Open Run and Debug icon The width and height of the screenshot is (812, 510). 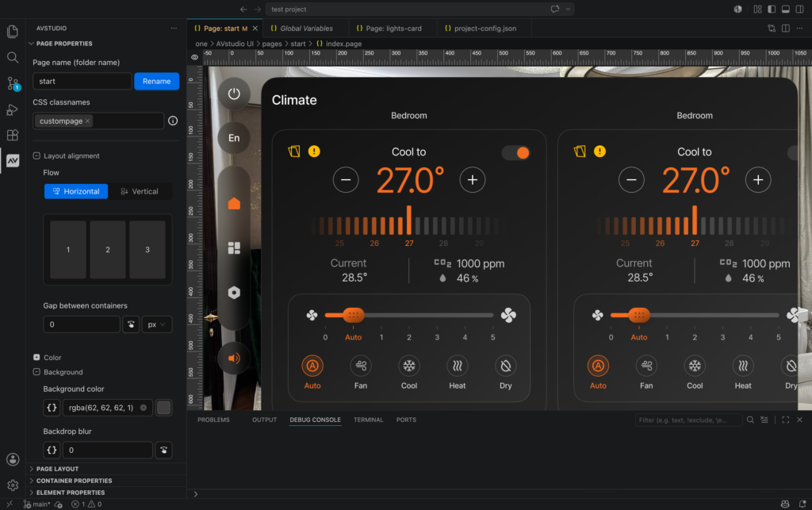click(x=13, y=109)
